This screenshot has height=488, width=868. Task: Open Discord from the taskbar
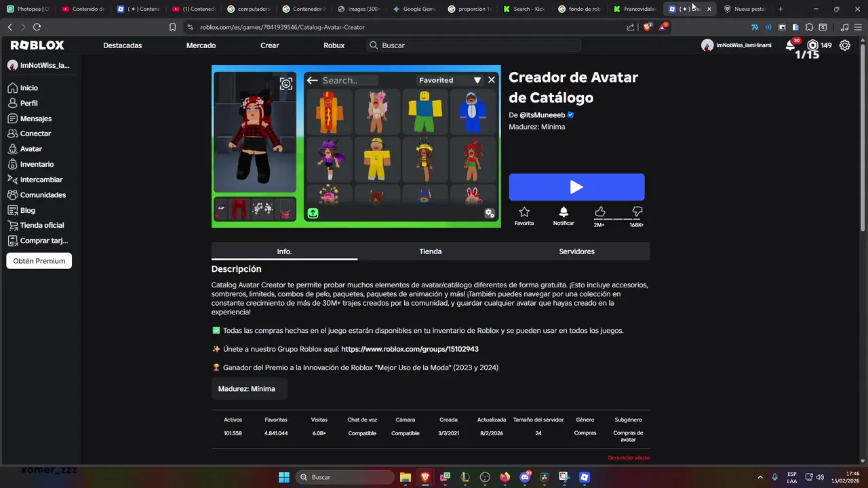click(x=525, y=477)
